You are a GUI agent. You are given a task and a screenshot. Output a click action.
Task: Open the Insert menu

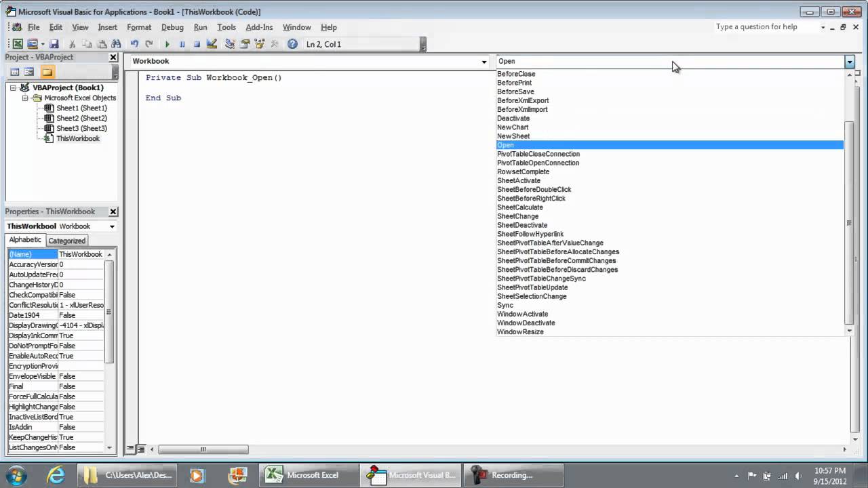click(x=107, y=27)
